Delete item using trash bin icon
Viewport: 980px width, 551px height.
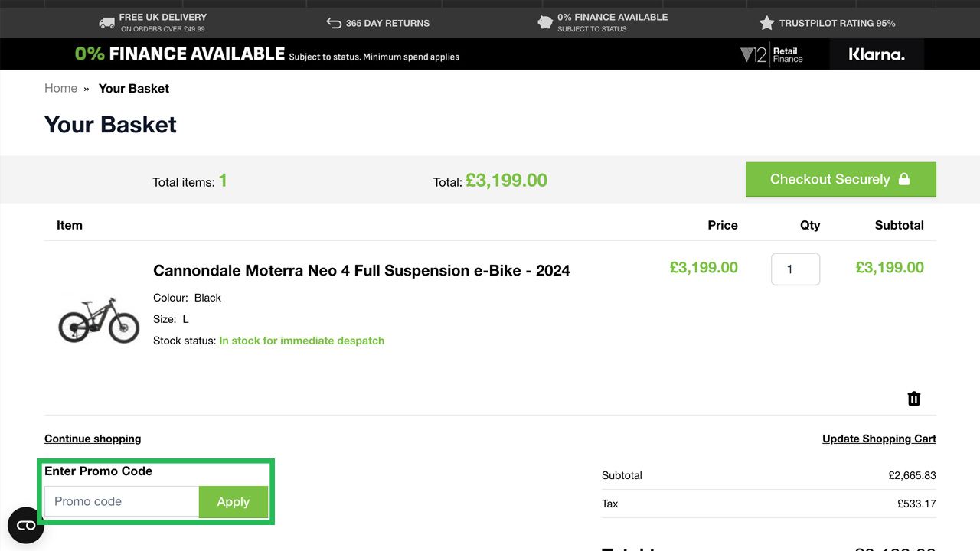(913, 399)
